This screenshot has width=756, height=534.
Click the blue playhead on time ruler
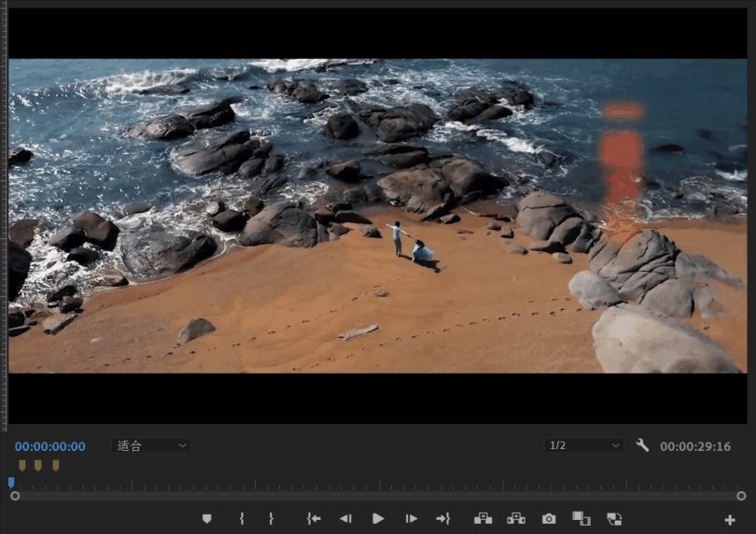pyautogui.click(x=11, y=483)
